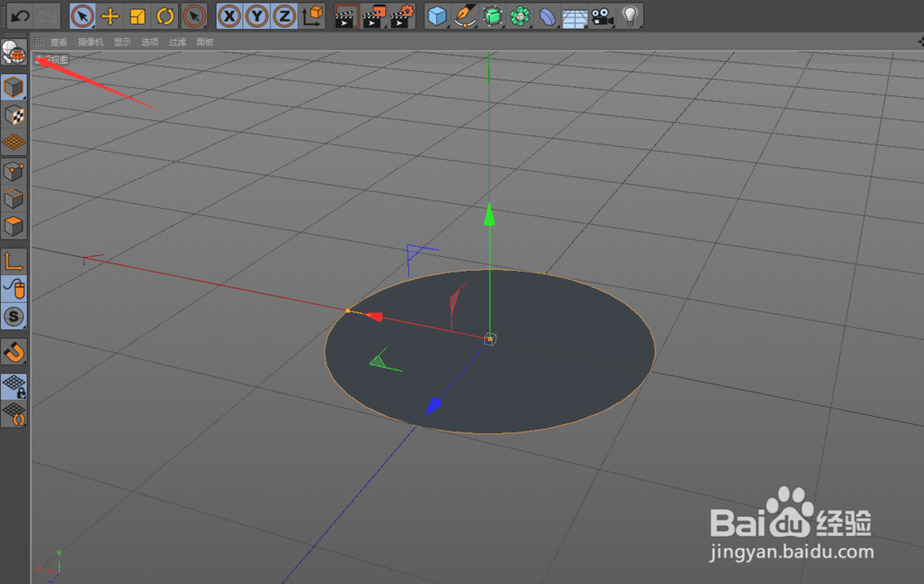Screen dimensions: 924x584
Task: Switch to Polygons mode
Action: click(14, 225)
